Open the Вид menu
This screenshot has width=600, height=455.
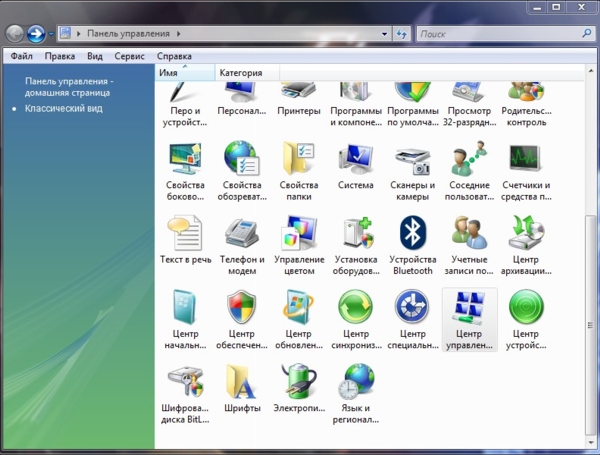point(95,56)
